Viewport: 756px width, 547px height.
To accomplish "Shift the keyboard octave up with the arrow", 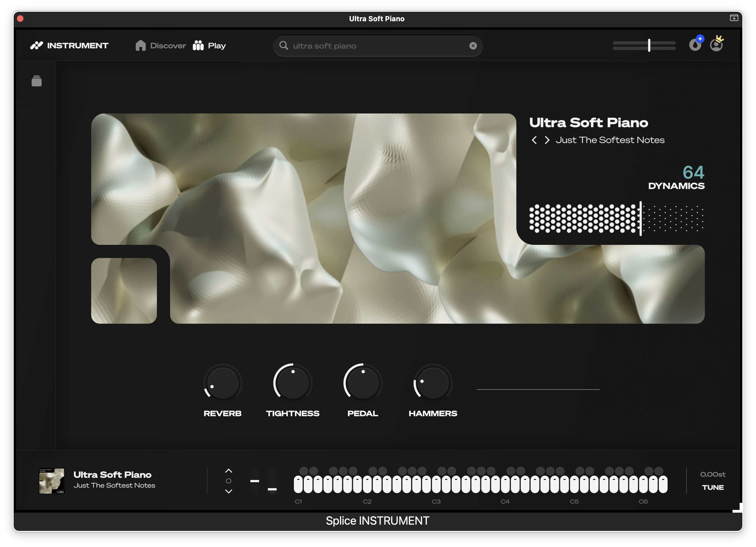I will tap(229, 471).
